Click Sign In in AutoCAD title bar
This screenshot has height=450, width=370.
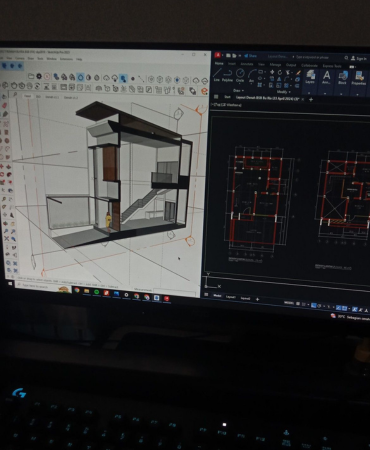click(359, 58)
